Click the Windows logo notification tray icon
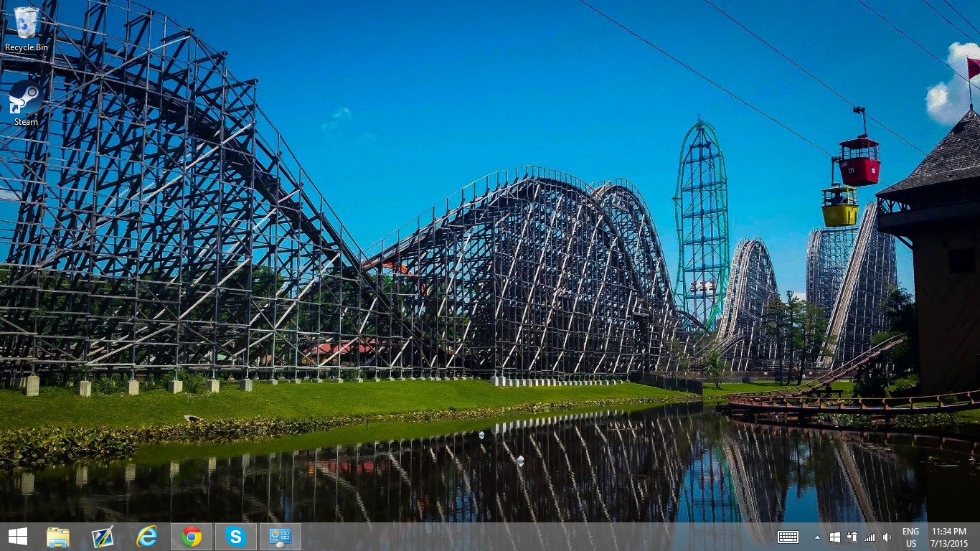Viewport: 980px width, 551px height. click(x=834, y=537)
